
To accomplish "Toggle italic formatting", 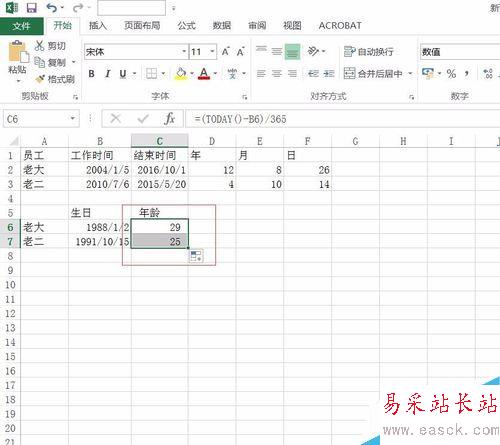I will click(x=108, y=74).
